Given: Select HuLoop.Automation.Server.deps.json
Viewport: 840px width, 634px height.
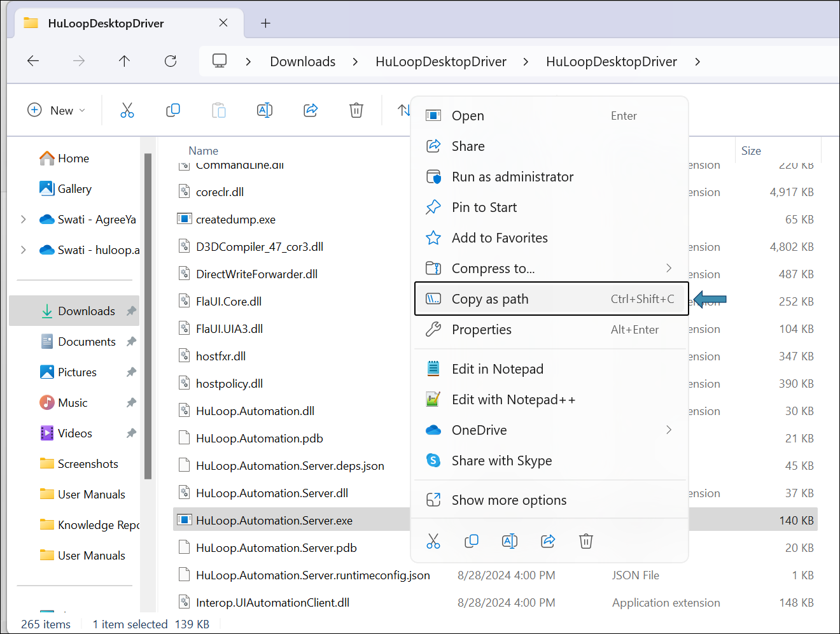Looking at the screenshot, I should (290, 466).
